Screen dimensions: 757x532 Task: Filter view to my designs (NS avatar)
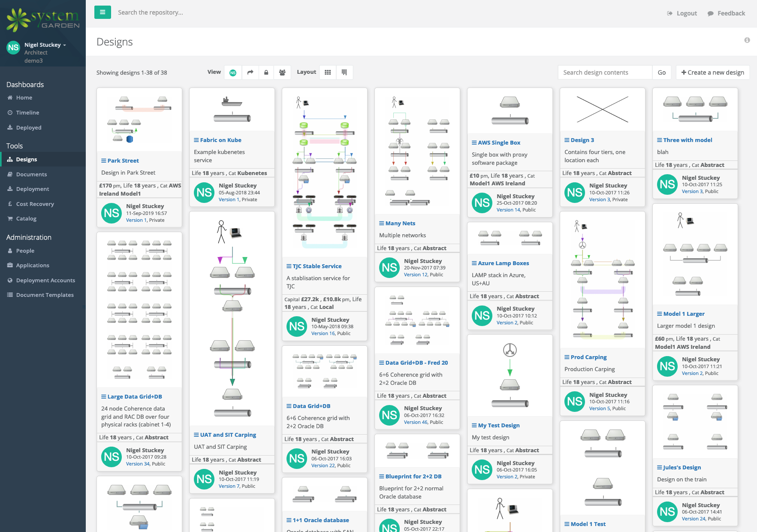[x=233, y=73]
